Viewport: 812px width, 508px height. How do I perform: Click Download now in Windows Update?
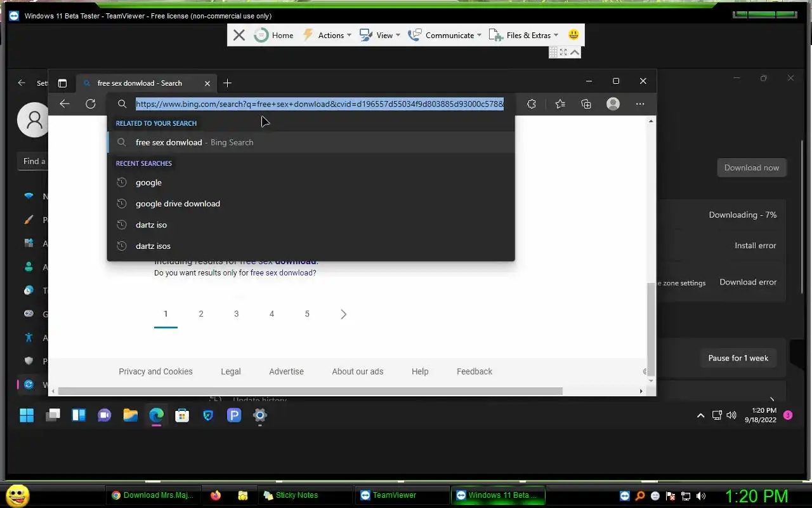coord(752,168)
